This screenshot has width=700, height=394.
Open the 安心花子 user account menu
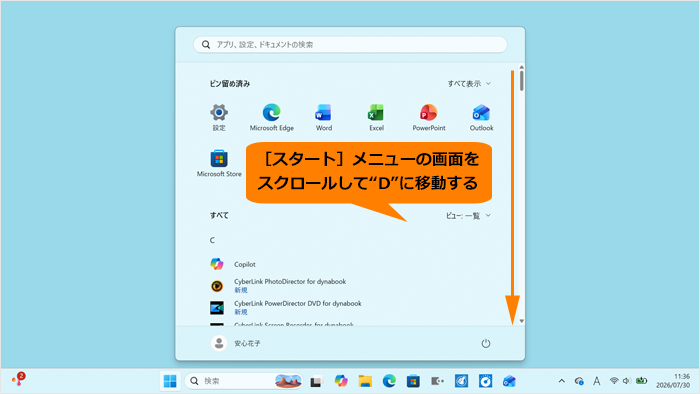coord(236,343)
